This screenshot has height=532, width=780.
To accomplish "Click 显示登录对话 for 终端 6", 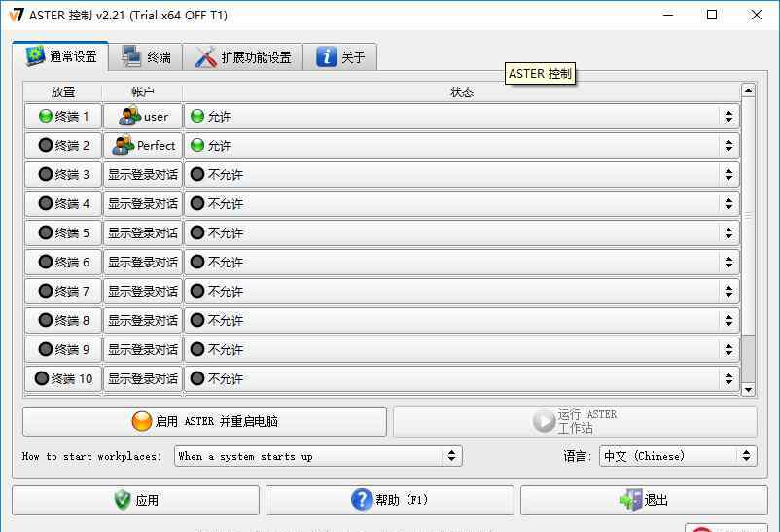I will [143, 263].
